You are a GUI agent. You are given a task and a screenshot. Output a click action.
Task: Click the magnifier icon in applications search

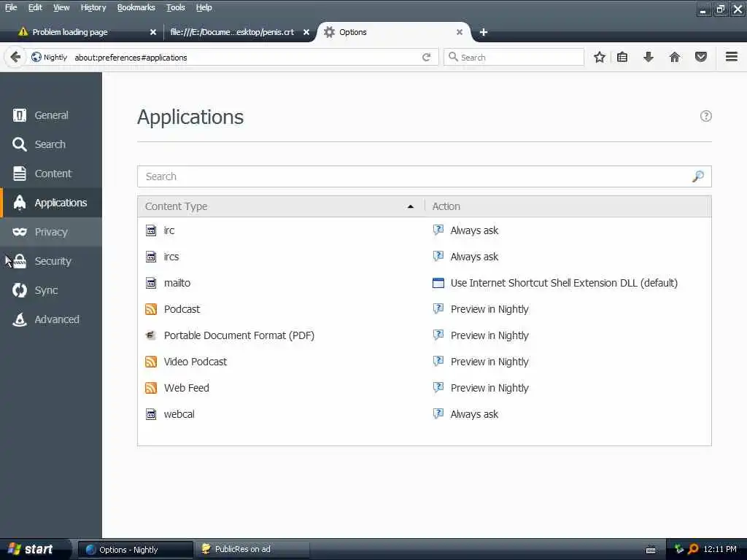tap(698, 176)
